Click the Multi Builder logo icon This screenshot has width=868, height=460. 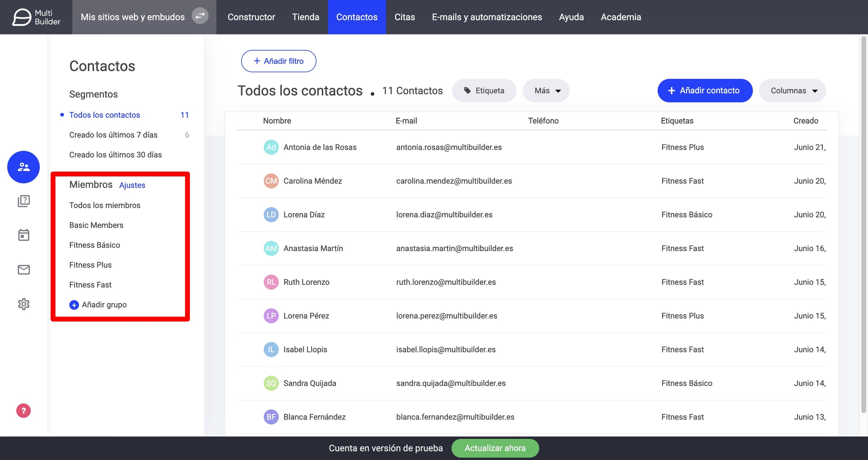click(x=22, y=17)
